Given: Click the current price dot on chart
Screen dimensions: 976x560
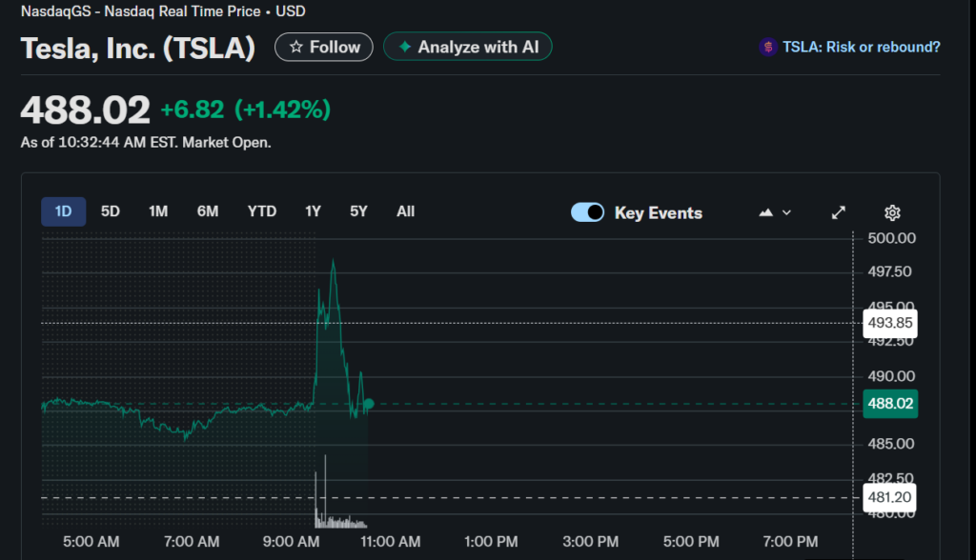Looking at the screenshot, I should click(x=369, y=404).
